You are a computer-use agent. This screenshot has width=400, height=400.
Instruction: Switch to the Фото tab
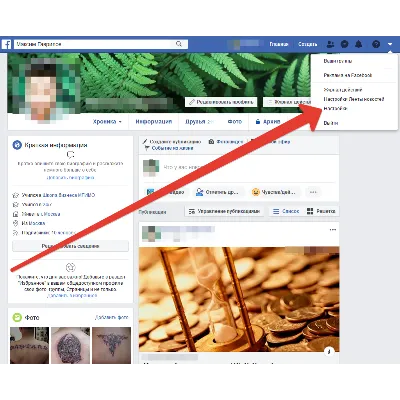[235, 122]
